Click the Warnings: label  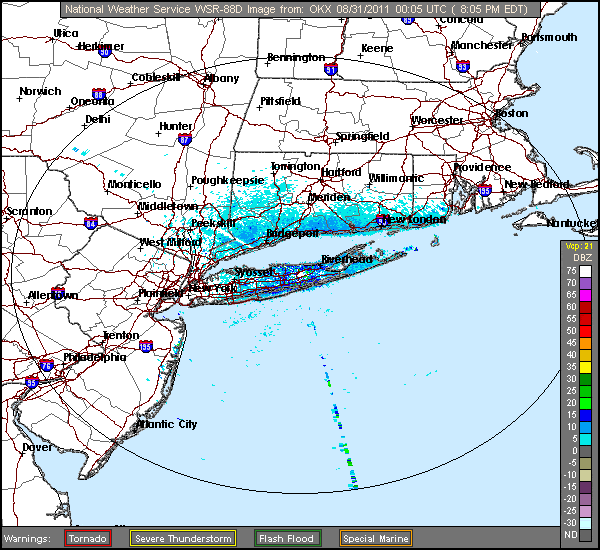click(x=27, y=539)
